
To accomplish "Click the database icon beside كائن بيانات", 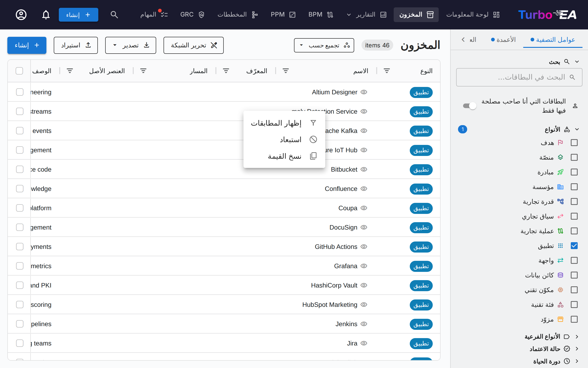I will click(x=560, y=275).
